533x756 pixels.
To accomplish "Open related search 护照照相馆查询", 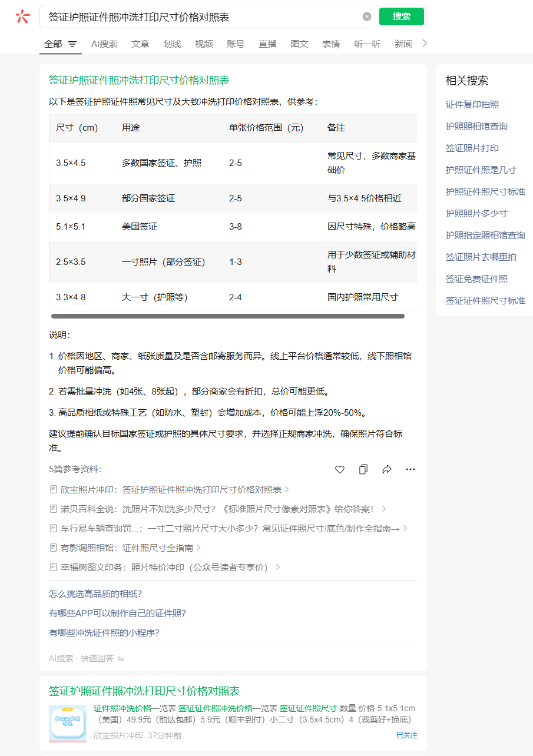I will [476, 126].
